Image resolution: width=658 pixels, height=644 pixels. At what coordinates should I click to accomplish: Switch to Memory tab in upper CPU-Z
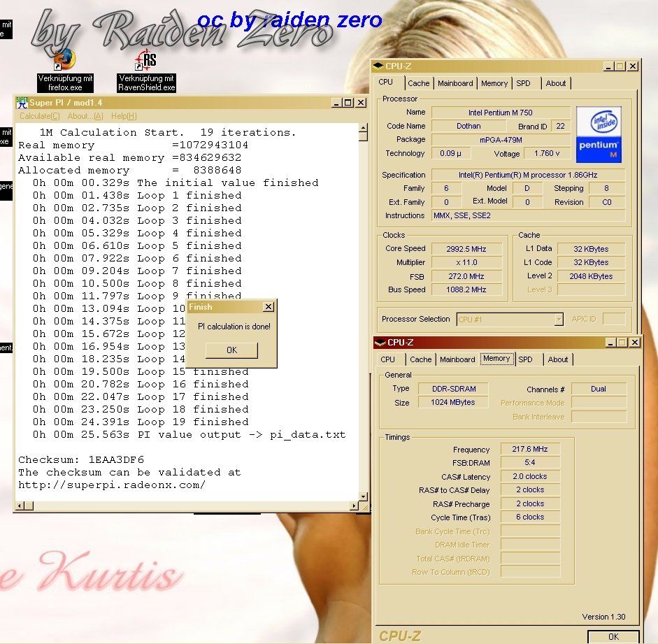coord(494,83)
